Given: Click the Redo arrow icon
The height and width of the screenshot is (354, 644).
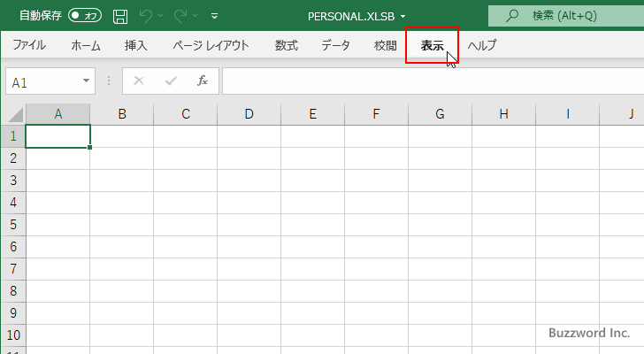Looking at the screenshot, I should pos(180,16).
